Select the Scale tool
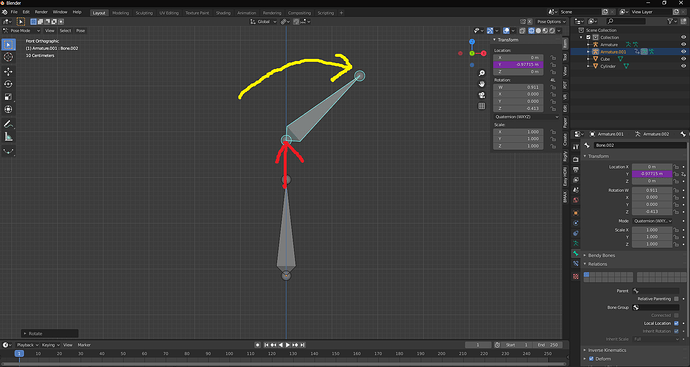This screenshot has width=690, height=367. (8, 97)
